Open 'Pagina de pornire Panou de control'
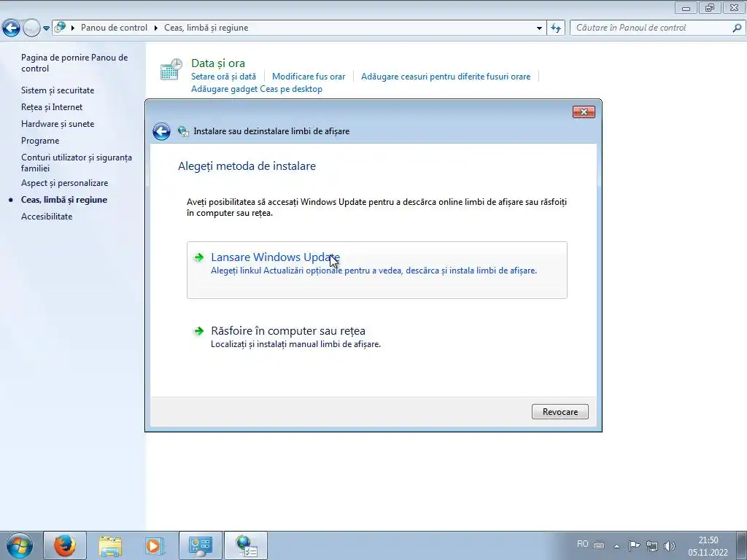The height and width of the screenshot is (560, 747). point(74,63)
